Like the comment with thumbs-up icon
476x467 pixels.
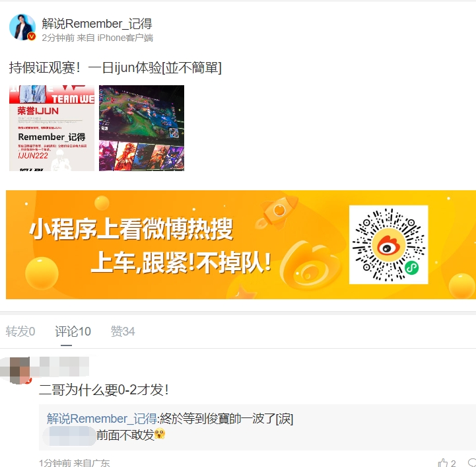(x=443, y=463)
